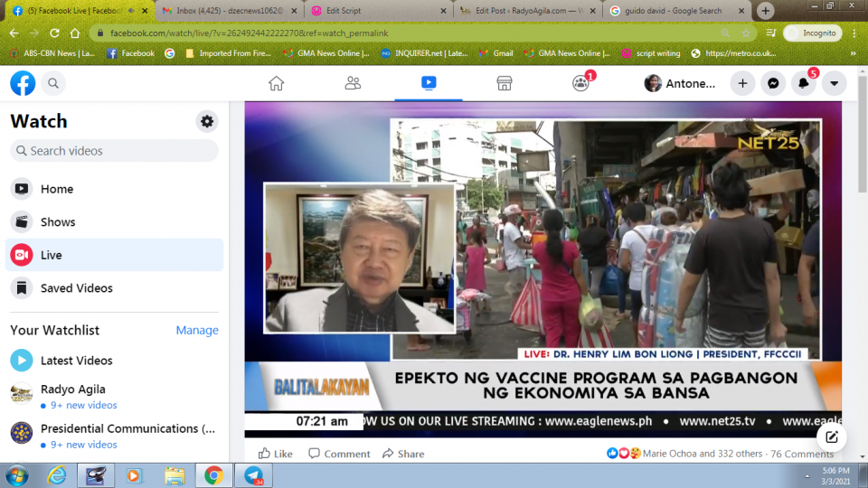
Task: Click the Search videos input field
Action: [x=114, y=151]
